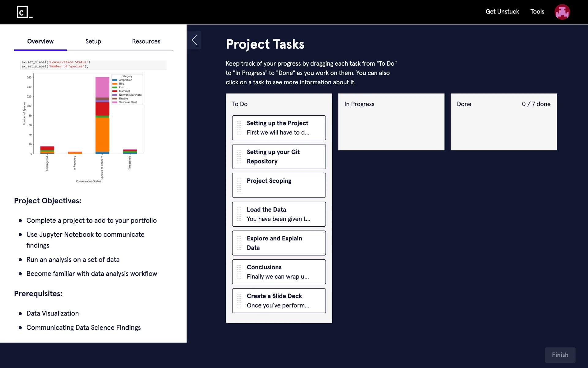Open the user avatar profile menu

(x=562, y=12)
